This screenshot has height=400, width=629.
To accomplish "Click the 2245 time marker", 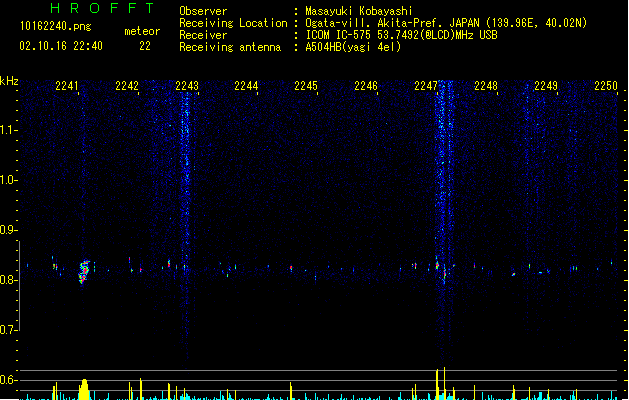I will [x=306, y=86].
